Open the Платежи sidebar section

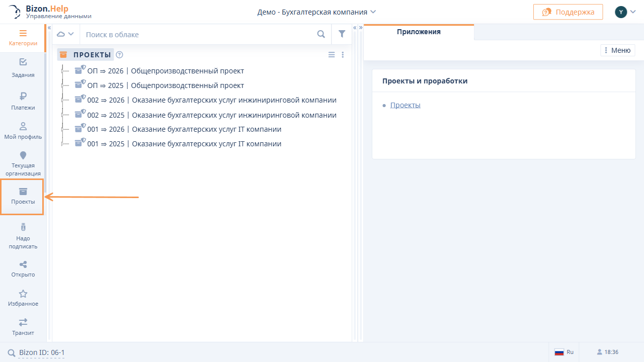[x=23, y=101]
